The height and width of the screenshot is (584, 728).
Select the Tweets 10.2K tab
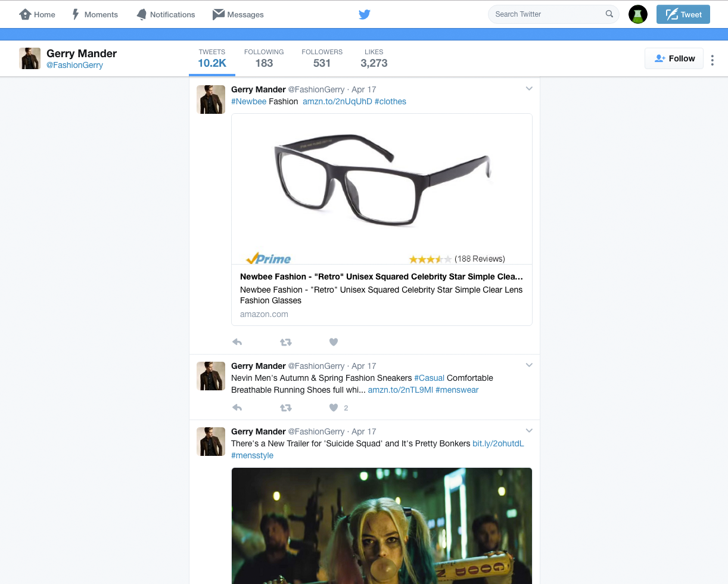(x=212, y=58)
